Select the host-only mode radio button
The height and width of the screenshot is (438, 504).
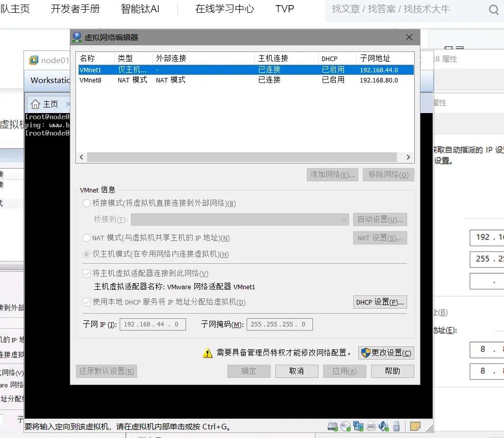click(x=87, y=254)
